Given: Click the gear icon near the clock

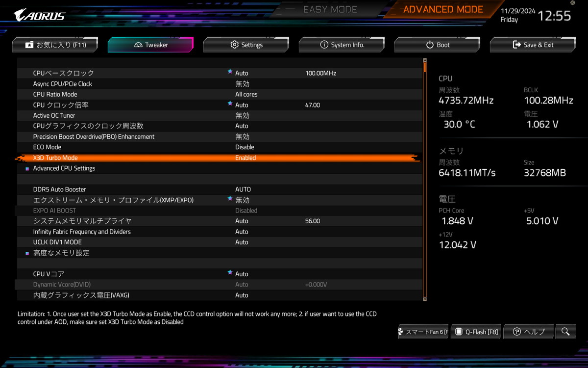Looking at the screenshot, I should 573,3.
